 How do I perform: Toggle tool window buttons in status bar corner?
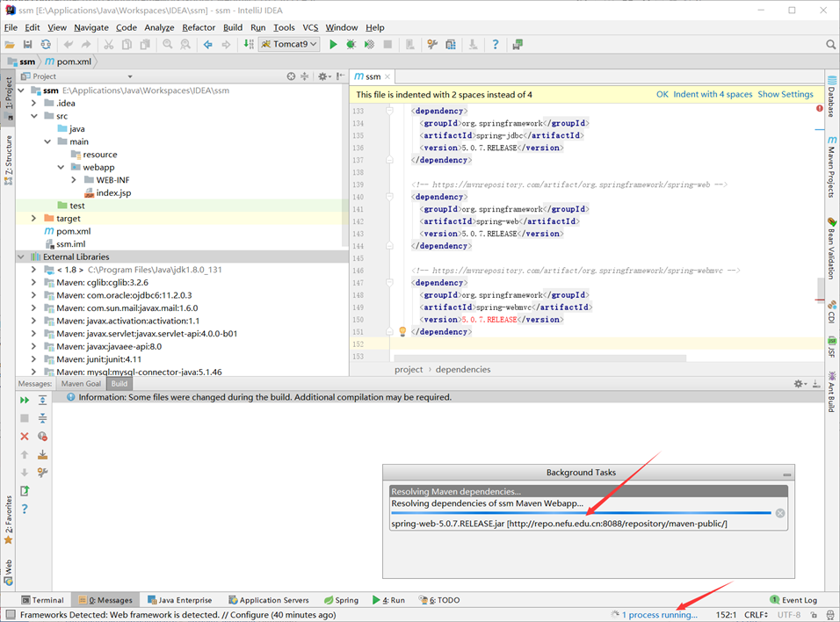click(11, 614)
